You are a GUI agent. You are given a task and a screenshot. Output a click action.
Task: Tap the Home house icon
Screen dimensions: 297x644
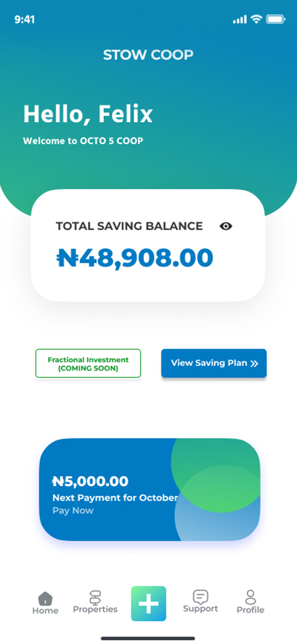(x=45, y=598)
